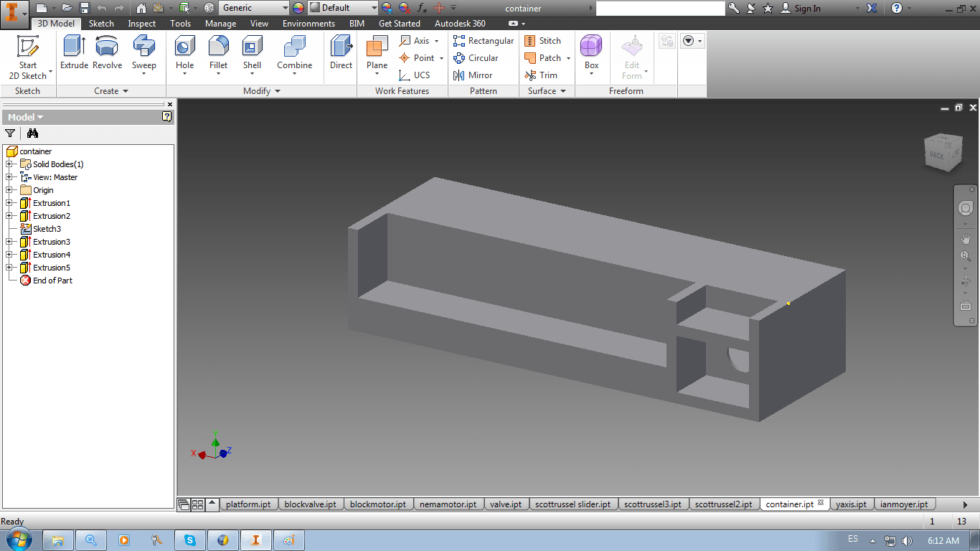
Task: Switch to the Environments ribbon tab
Action: (308, 24)
